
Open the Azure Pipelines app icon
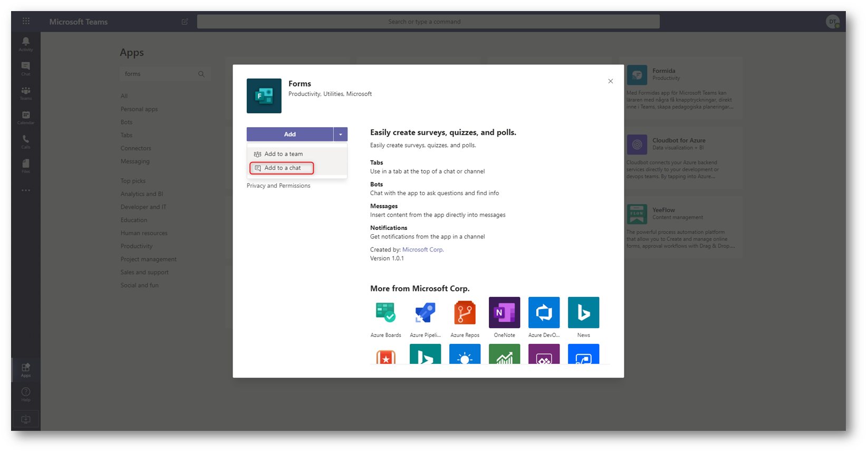pos(426,312)
